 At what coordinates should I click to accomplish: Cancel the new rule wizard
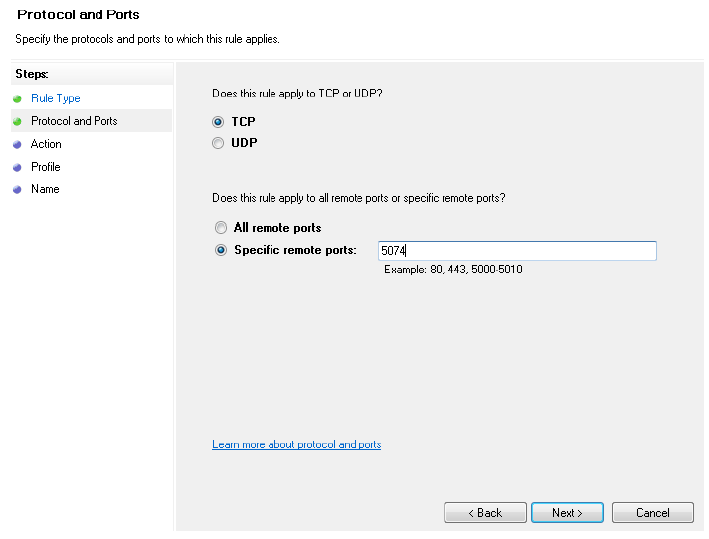652,513
